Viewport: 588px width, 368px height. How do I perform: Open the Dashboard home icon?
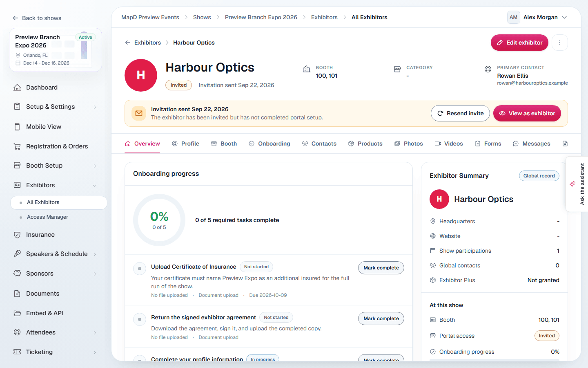tap(17, 88)
